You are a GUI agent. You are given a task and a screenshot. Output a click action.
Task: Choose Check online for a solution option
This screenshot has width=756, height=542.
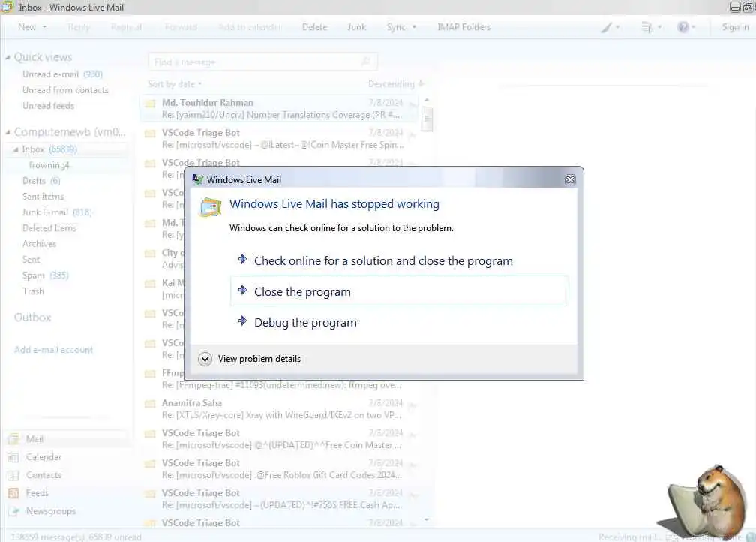[x=399, y=260]
